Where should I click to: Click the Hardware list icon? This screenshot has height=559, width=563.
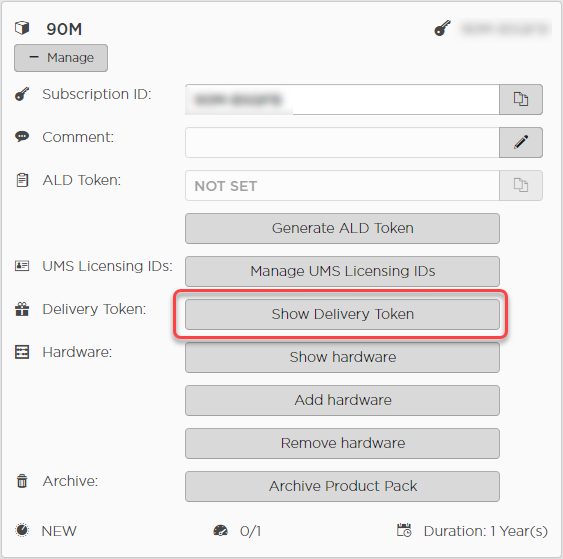point(22,352)
